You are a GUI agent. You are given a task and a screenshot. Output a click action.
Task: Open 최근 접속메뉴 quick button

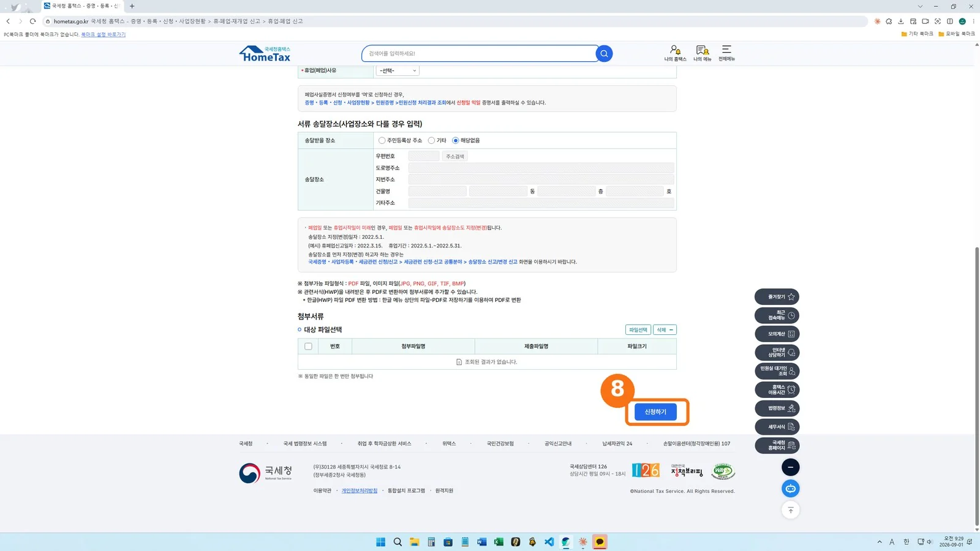point(777,315)
